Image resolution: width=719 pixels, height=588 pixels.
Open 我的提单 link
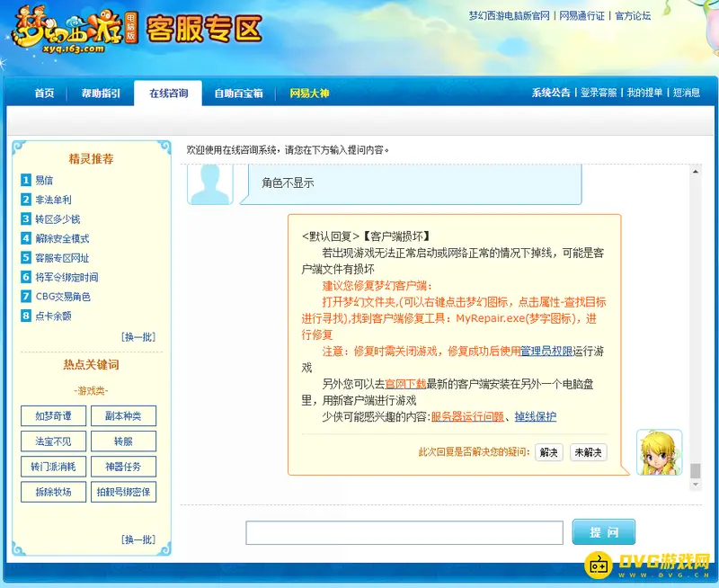[x=644, y=93]
